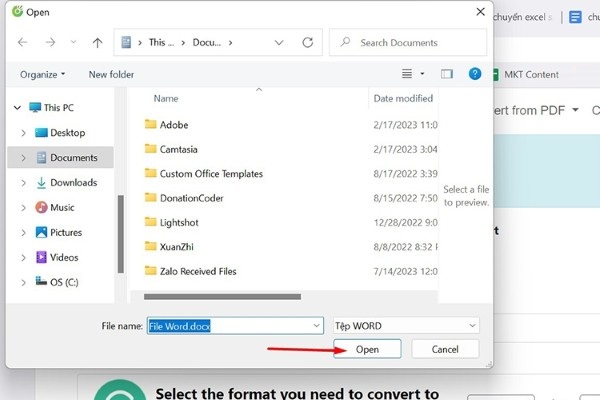This screenshot has width=600, height=400.
Task: Select the Zalo Received Files folder
Action: 191,271
